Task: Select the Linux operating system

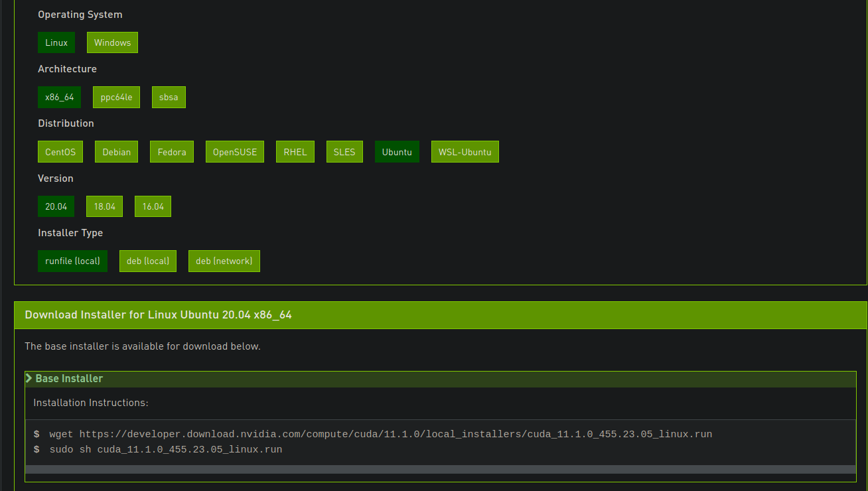Action: [x=56, y=42]
